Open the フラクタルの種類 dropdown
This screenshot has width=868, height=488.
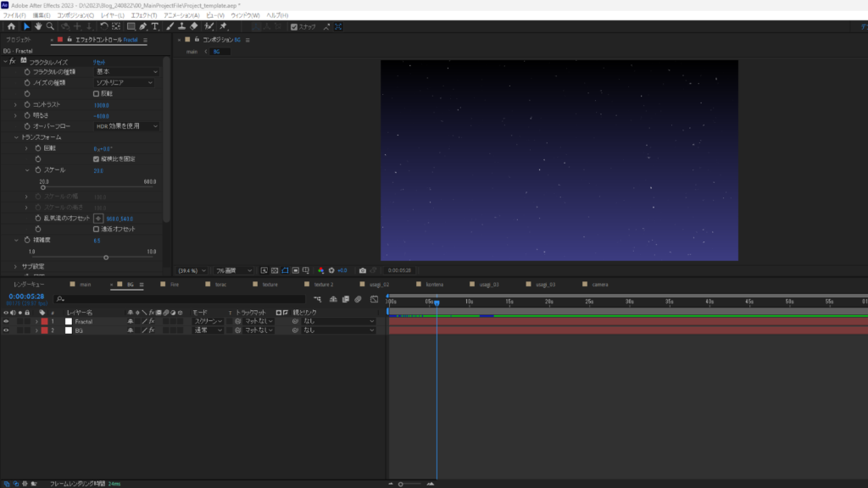(x=125, y=72)
